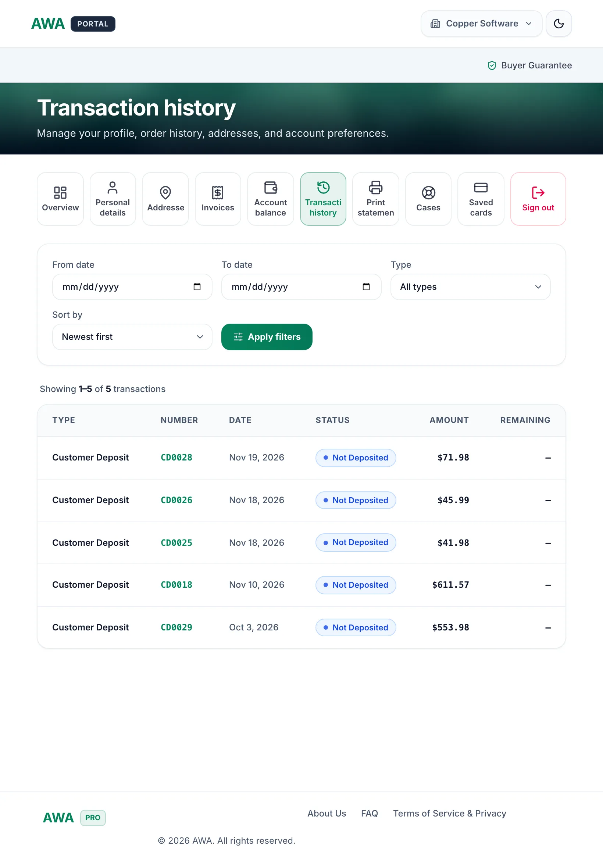
Task: Click the Nov 19, 2026 date cell
Action: pos(257,458)
